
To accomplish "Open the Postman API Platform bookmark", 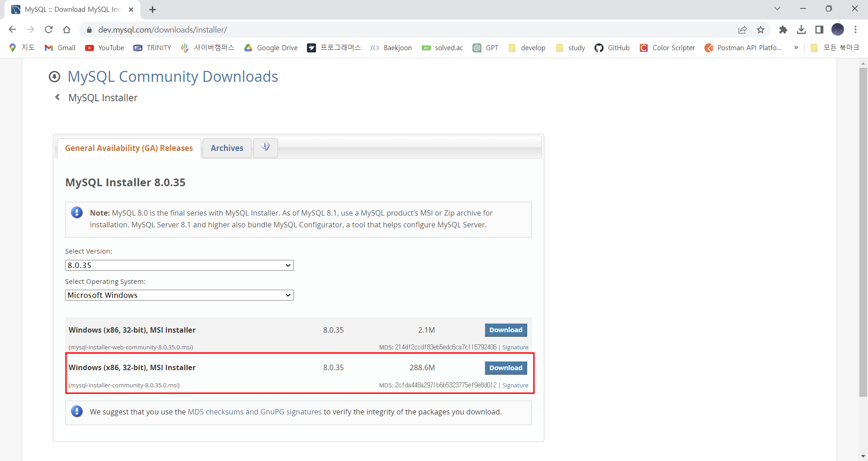I will tap(743, 47).
